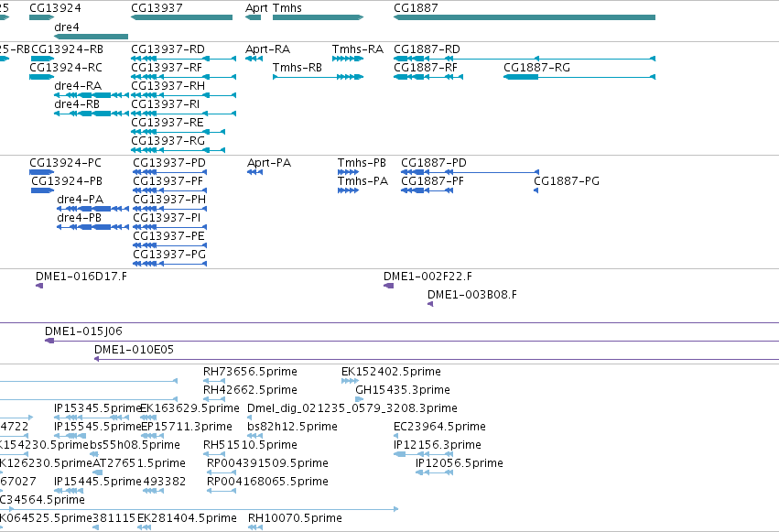779x532 pixels.
Task: Click EST IP12056.5prime
Action: coord(460,464)
